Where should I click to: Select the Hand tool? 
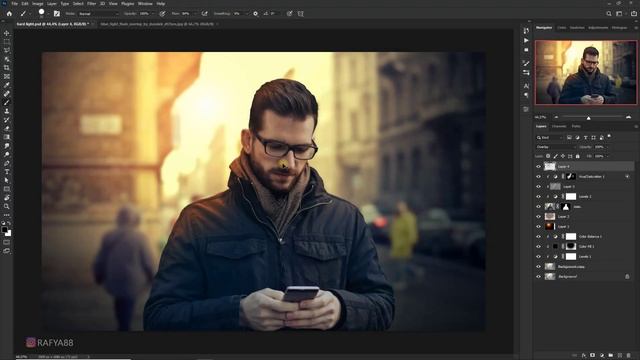(x=7, y=198)
